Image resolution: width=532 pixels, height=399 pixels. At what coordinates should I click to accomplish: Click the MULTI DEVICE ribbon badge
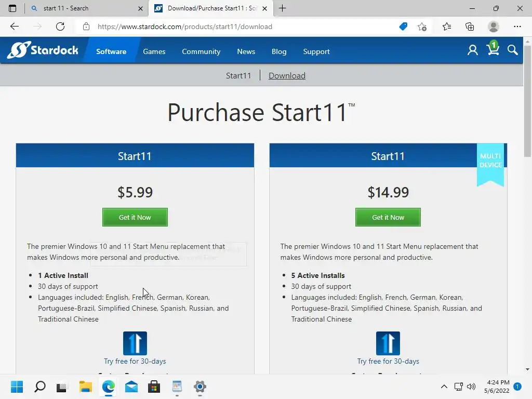(490, 164)
